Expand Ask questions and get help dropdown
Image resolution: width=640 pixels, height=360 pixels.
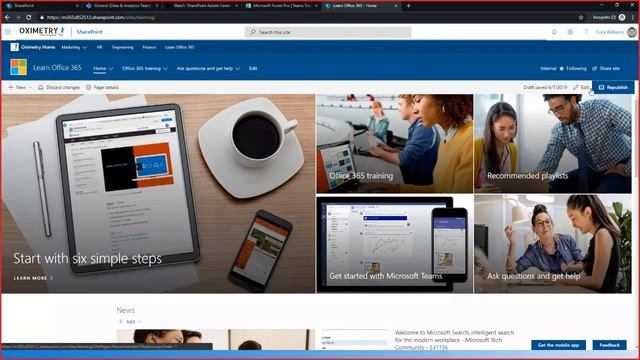[x=238, y=69]
